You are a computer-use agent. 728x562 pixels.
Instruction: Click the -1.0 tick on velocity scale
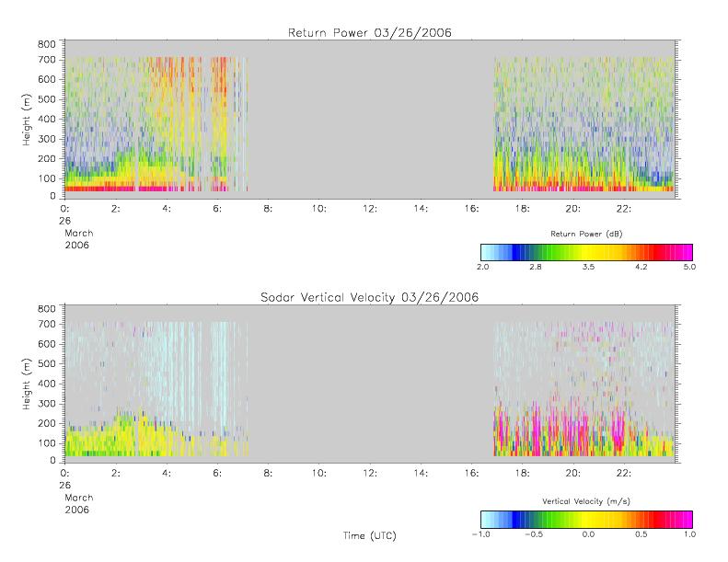click(480, 534)
